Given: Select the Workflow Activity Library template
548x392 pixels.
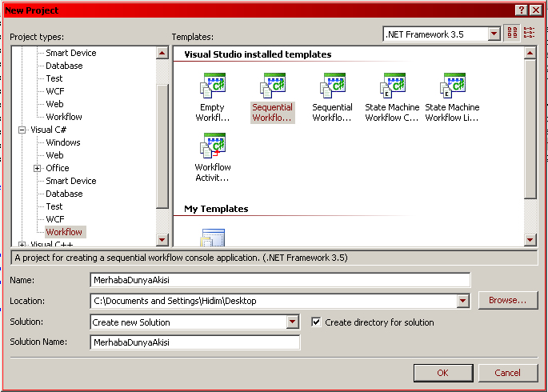Looking at the screenshot, I should click(213, 158).
